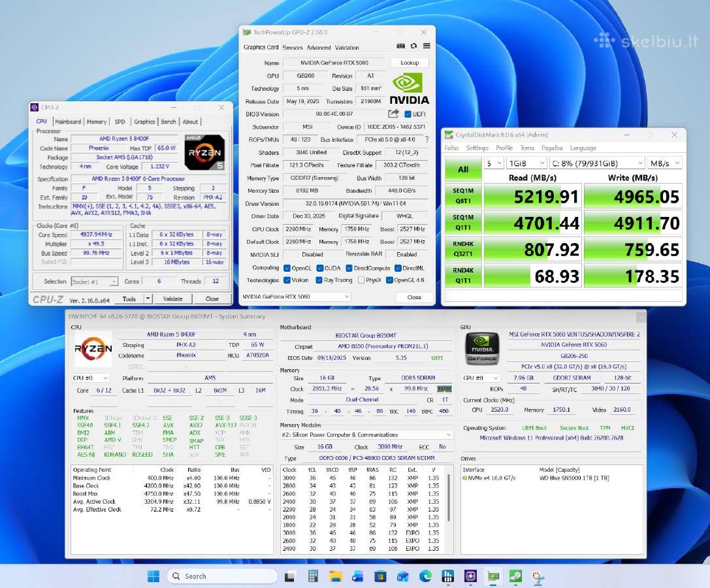Click the CPU-Z title bar icon
Screen dimensions: 710x588
coord(35,107)
